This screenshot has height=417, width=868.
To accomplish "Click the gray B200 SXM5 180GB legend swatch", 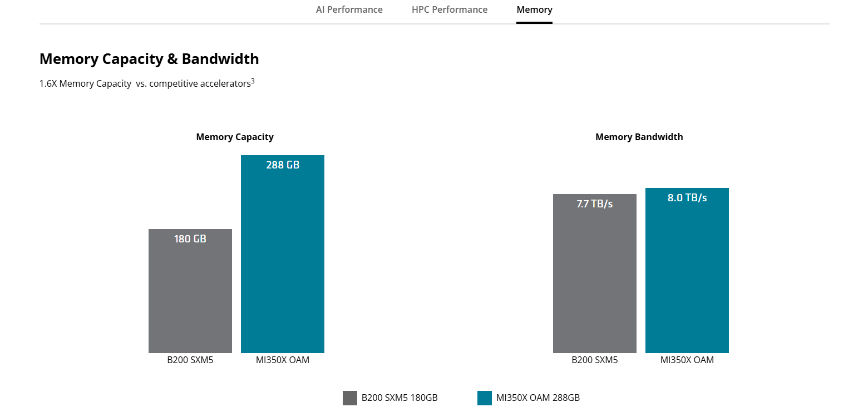I will tap(350, 398).
